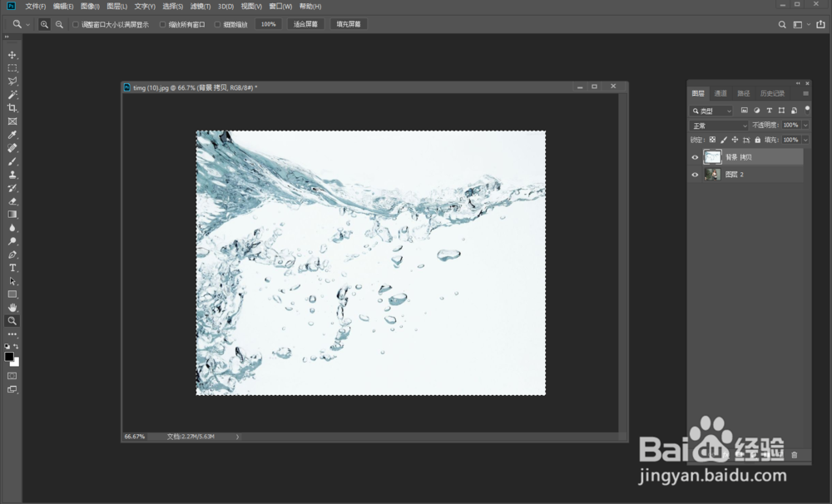Select the Path Selection tool
832x504 pixels.
[12, 281]
